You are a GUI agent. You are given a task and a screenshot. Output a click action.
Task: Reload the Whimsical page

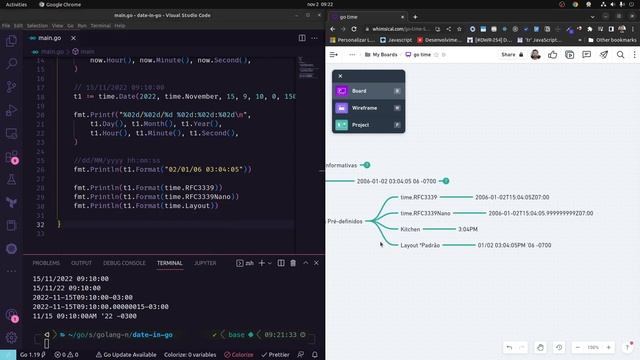point(354,29)
